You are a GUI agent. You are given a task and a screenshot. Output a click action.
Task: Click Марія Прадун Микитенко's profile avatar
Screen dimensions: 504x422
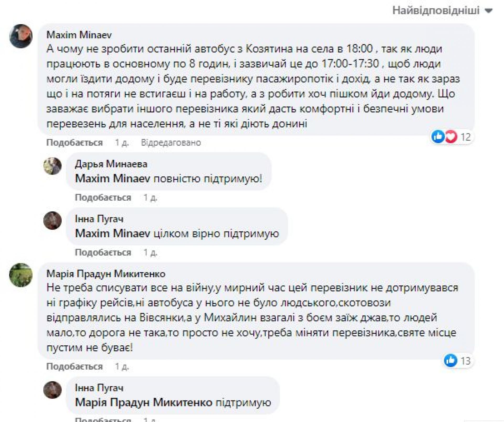tap(21, 275)
